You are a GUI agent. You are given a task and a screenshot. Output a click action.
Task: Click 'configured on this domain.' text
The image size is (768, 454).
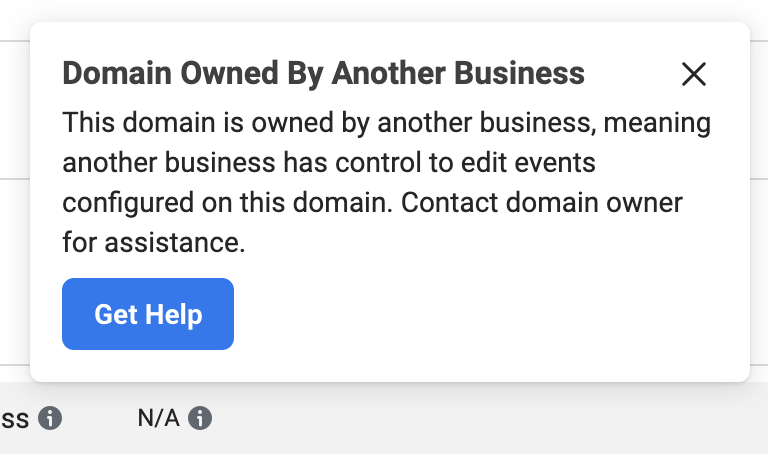(x=228, y=203)
